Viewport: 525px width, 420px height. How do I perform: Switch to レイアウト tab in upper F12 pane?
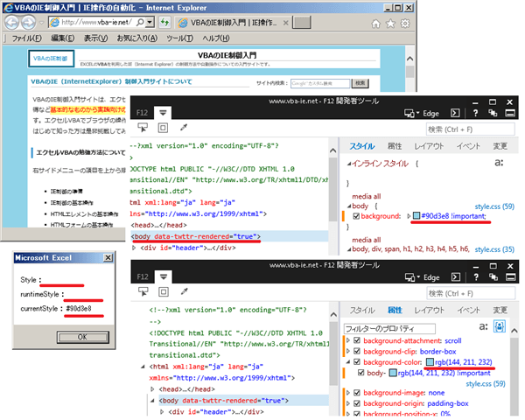(429, 146)
